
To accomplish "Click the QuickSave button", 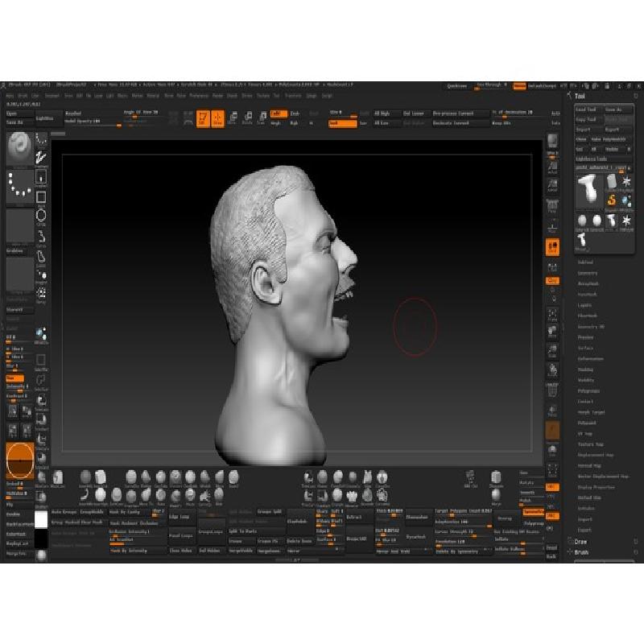I will tap(456, 86).
